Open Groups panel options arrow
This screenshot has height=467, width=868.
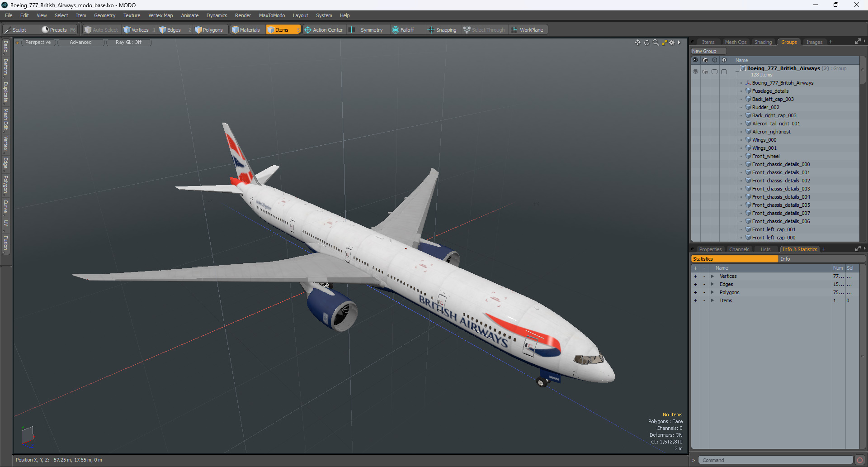(x=864, y=42)
